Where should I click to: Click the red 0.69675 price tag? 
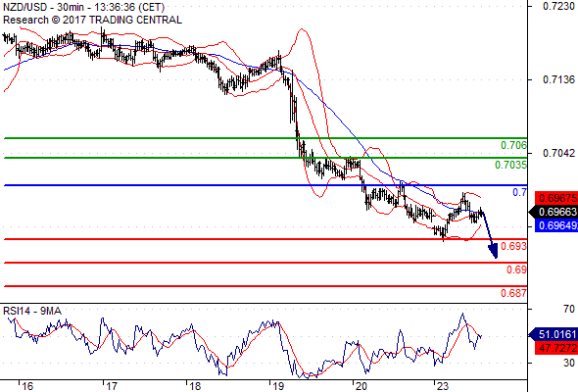pos(556,198)
